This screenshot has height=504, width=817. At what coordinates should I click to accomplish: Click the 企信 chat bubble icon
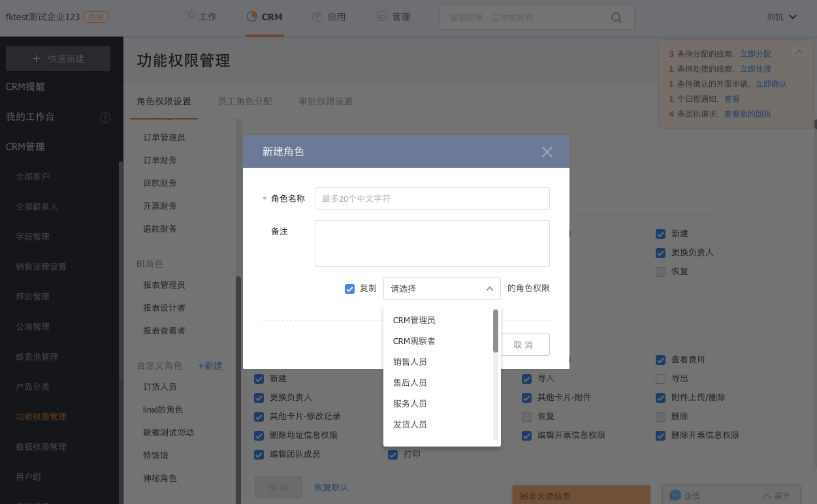675,496
